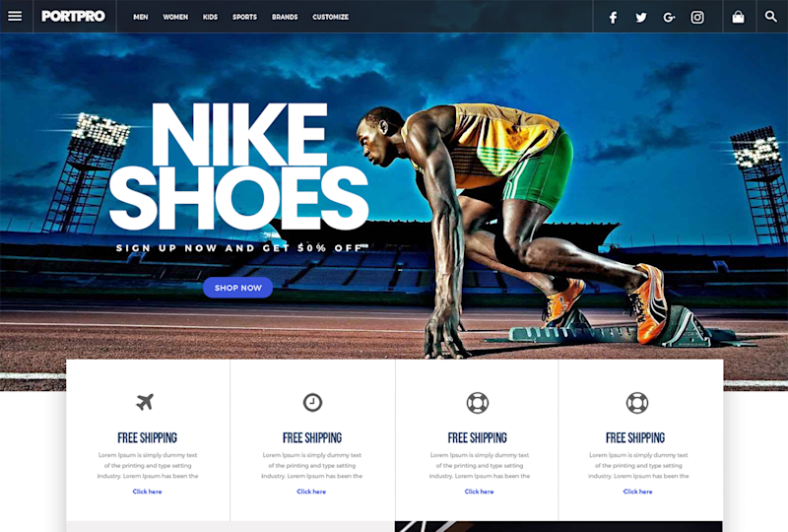Image resolution: width=788 pixels, height=532 pixels.
Task: Click the airplane shipping icon
Action: point(145,402)
